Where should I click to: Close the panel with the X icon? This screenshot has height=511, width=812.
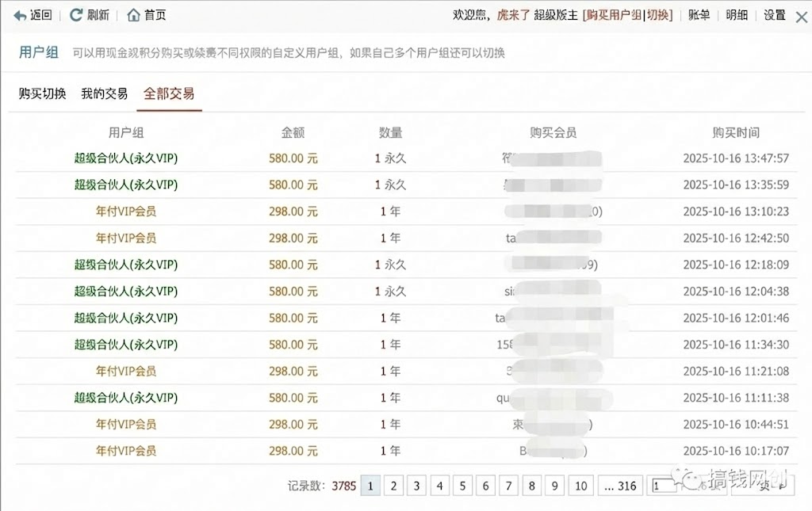[x=801, y=17]
